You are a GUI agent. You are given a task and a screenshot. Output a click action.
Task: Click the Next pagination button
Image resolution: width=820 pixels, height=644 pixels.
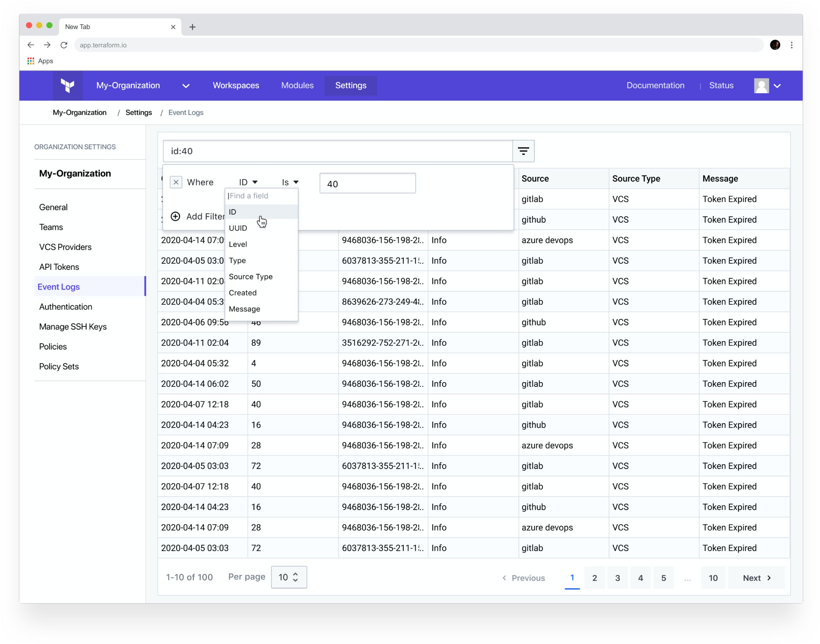point(755,578)
